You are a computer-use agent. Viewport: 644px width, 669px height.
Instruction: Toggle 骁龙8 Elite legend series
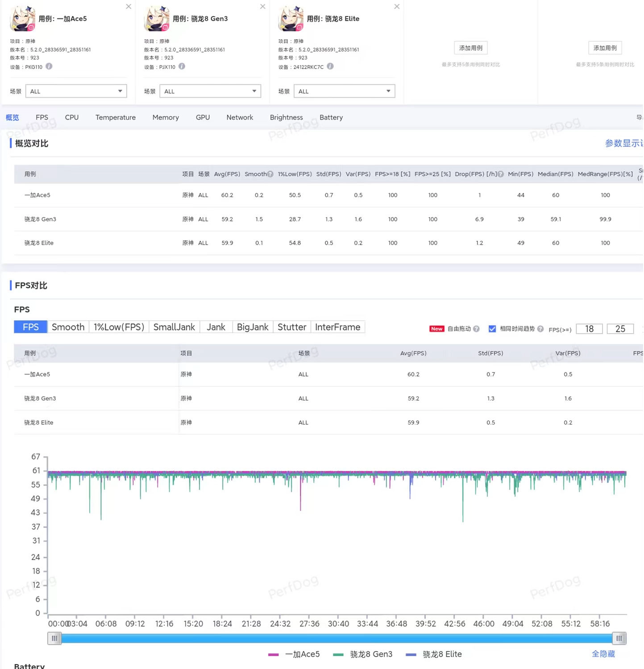point(434,655)
